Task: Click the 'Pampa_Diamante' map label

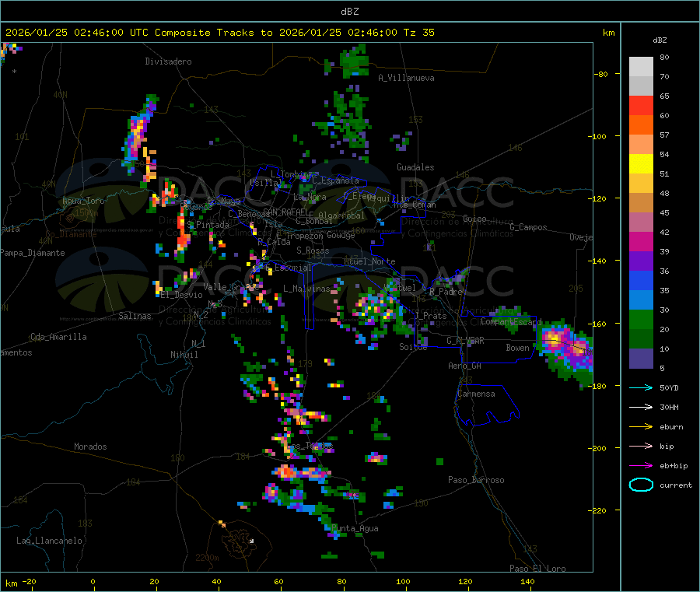Action: 33,253
